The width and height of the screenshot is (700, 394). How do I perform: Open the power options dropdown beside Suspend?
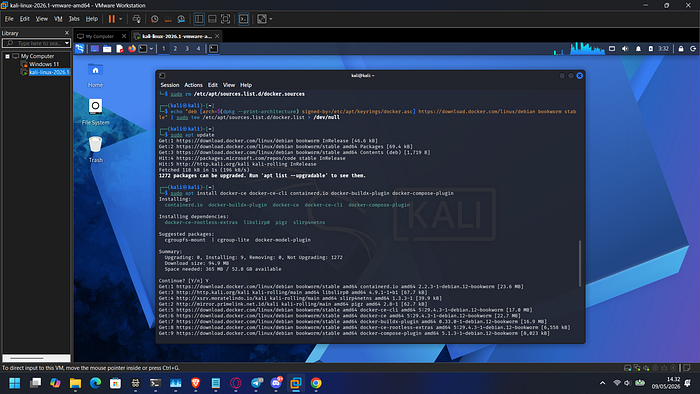[x=121, y=19]
